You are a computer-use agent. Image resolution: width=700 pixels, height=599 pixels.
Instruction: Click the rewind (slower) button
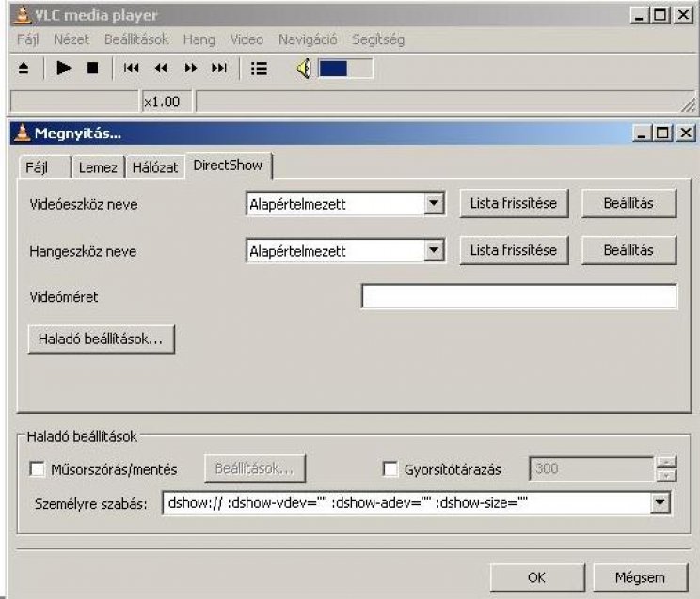point(161,69)
